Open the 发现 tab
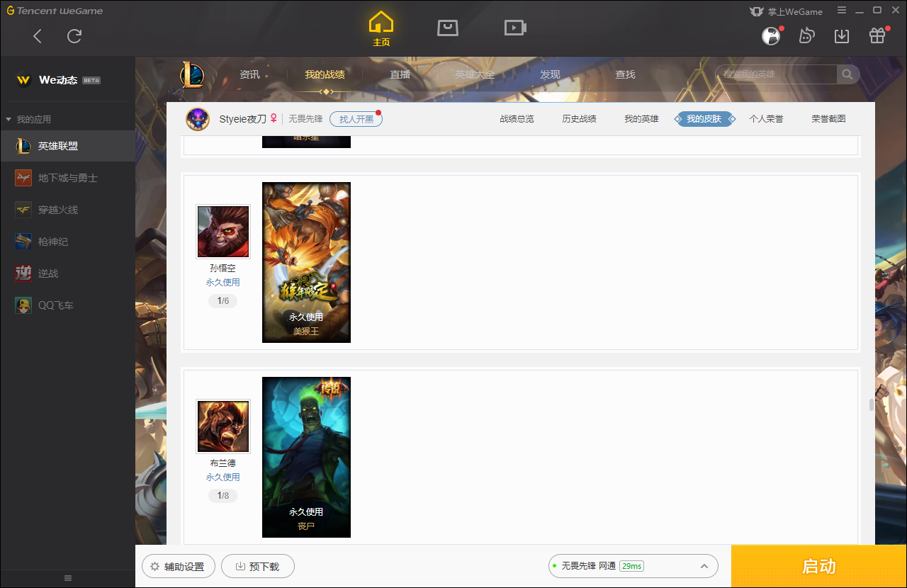The height and width of the screenshot is (588, 907). click(550, 74)
